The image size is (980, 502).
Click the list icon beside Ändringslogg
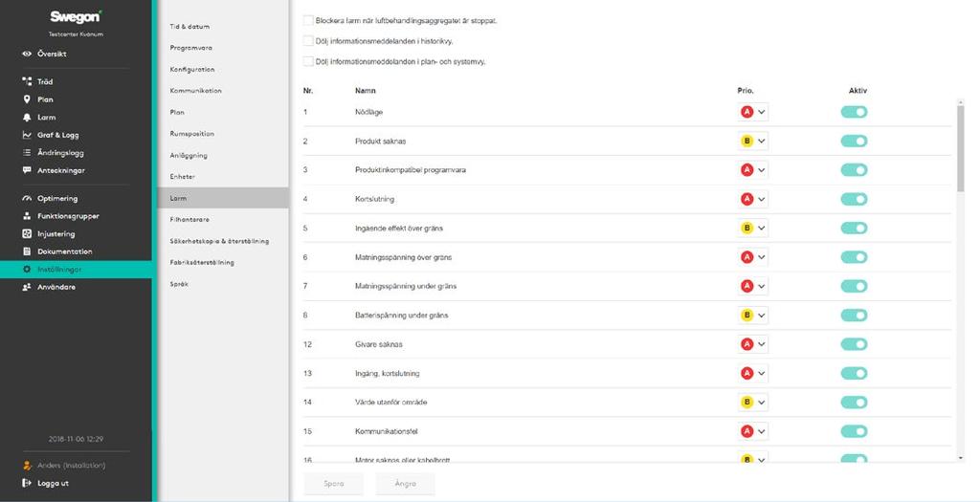tap(27, 152)
